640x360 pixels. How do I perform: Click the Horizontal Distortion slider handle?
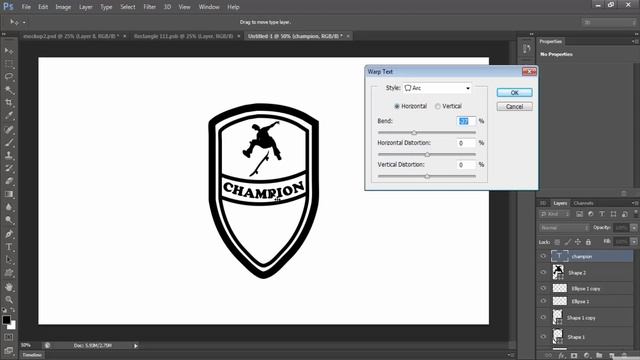pyautogui.click(x=427, y=154)
